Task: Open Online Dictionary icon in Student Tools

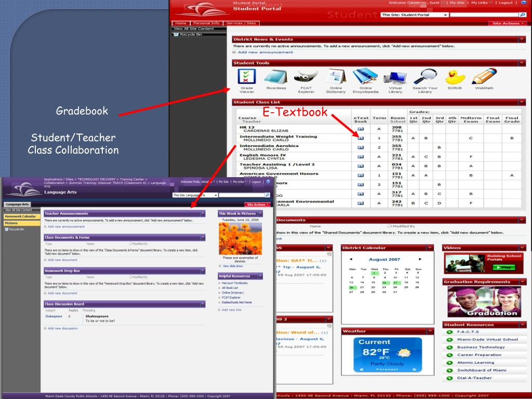Action: point(336,77)
